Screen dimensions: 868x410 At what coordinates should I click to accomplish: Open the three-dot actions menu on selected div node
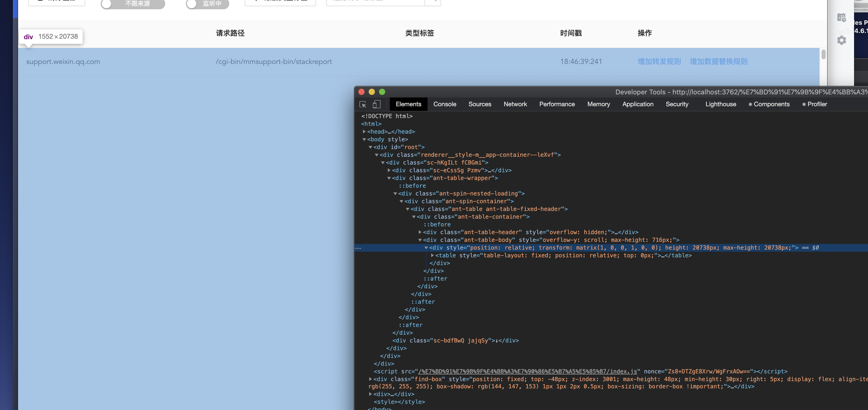point(359,248)
